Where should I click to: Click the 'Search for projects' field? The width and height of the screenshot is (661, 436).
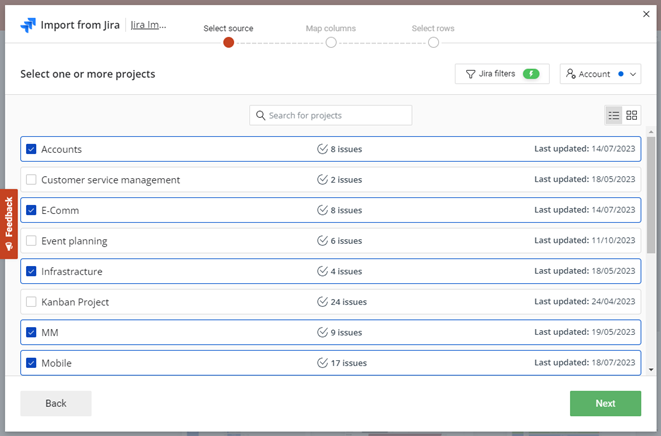(331, 115)
